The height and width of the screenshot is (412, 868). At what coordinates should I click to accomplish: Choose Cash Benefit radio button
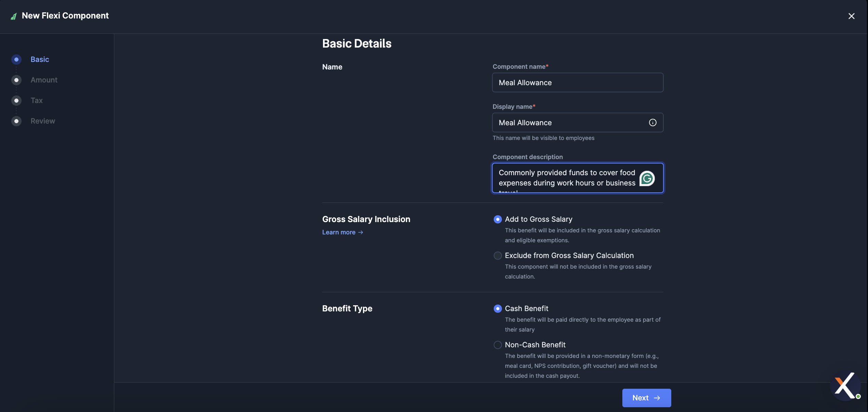(498, 309)
